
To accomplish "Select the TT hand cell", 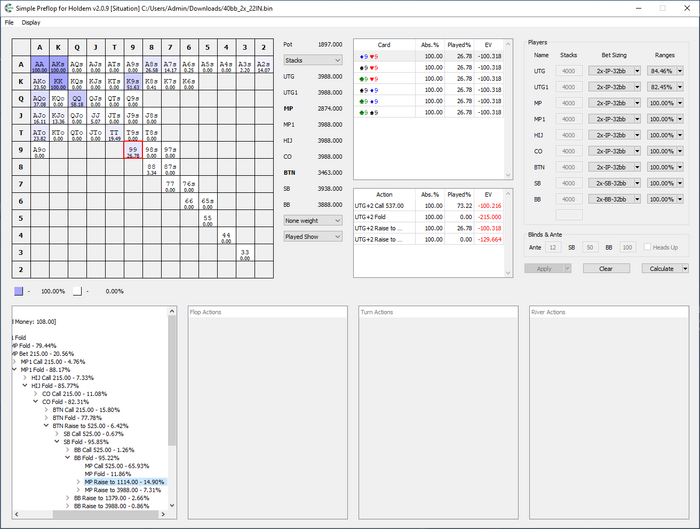I will 114,133.
